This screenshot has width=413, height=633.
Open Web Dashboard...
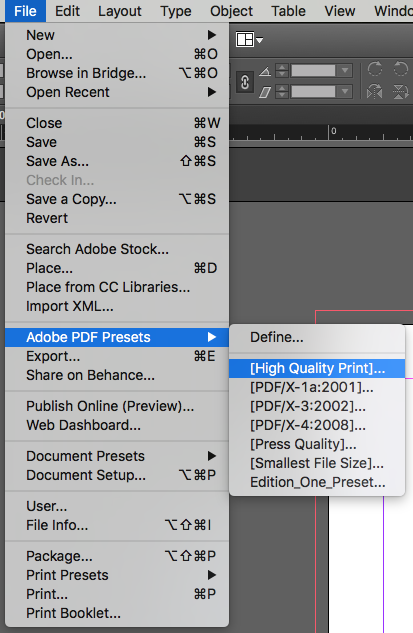(x=117, y=425)
